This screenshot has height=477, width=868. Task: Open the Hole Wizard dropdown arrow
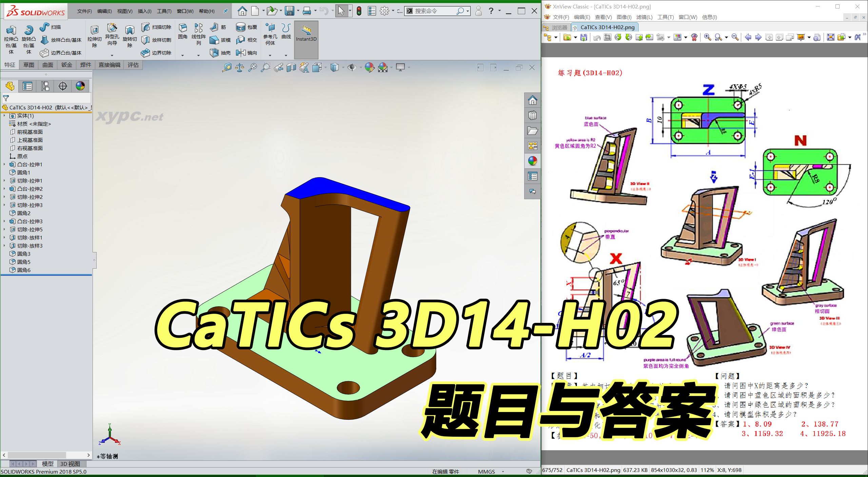[112, 55]
